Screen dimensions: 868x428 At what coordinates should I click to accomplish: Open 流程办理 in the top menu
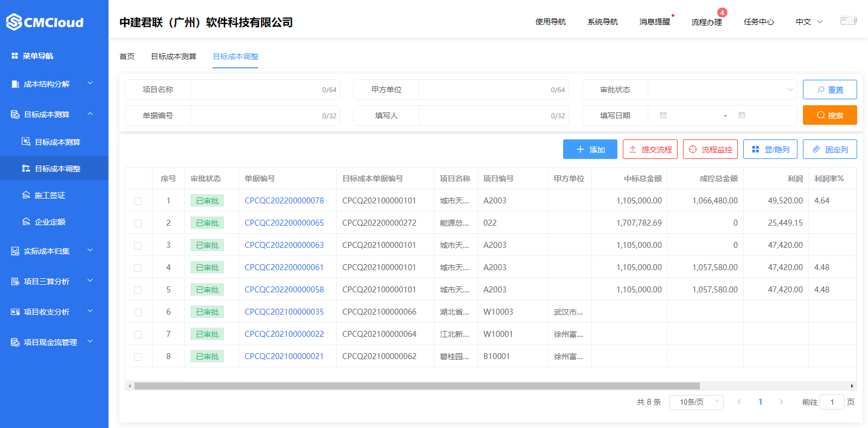[706, 22]
